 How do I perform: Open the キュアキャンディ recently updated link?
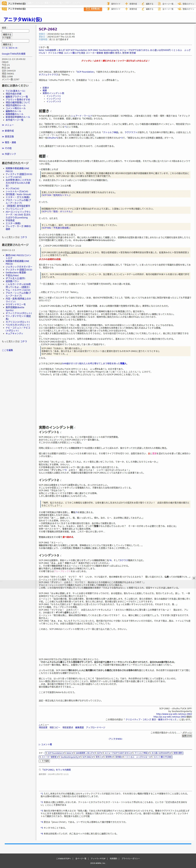tap(14, 333)
